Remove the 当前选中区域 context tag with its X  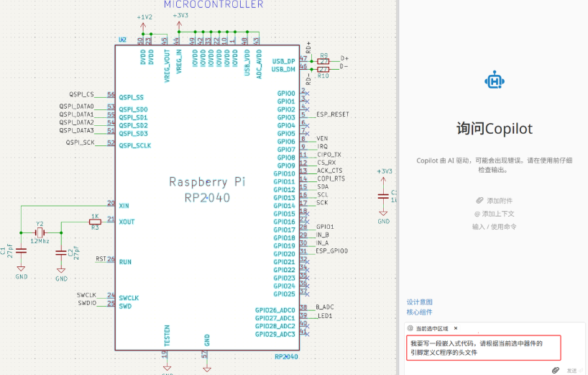456,328
